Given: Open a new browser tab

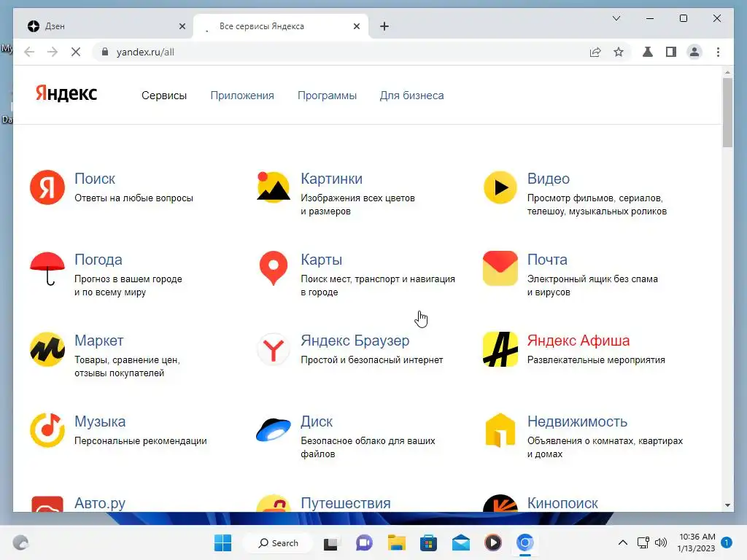Looking at the screenshot, I should pos(384,26).
